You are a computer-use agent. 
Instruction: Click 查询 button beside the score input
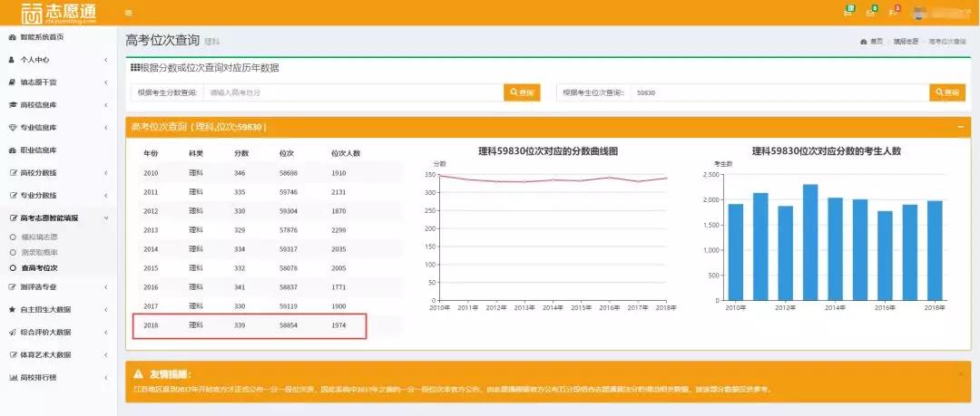(x=522, y=92)
